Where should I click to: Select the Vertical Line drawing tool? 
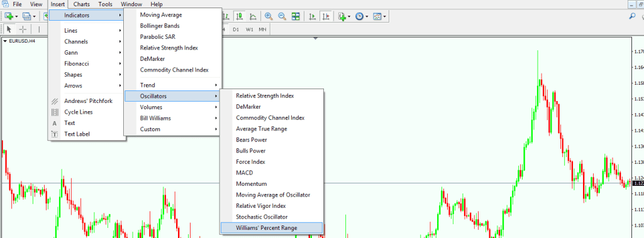pyautogui.click(x=39, y=29)
